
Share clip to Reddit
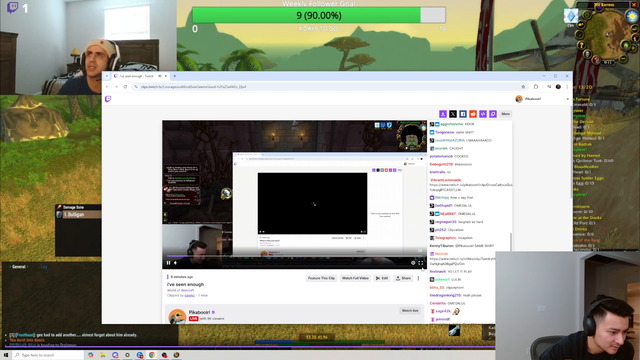click(473, 114)
